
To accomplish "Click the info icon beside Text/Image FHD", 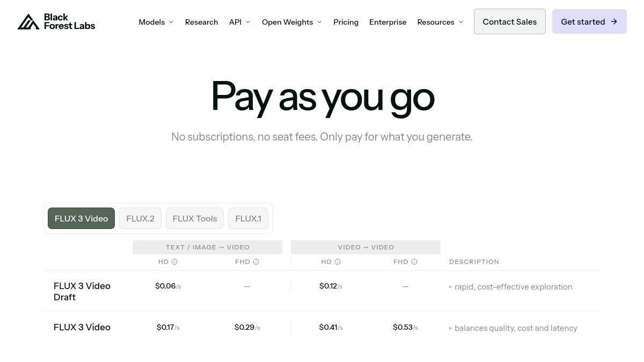I will tap(256, 262).
